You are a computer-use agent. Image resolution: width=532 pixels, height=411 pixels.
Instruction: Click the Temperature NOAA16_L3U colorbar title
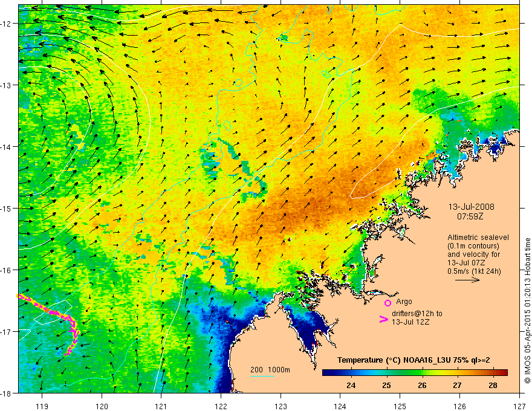pyautogui.click(x=414, y=360)
